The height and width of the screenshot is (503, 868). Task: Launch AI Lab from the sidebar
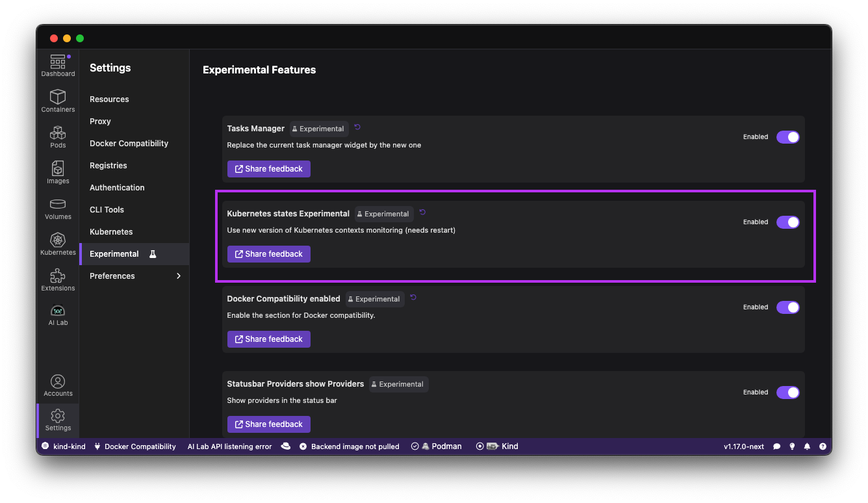coord(58,315)
